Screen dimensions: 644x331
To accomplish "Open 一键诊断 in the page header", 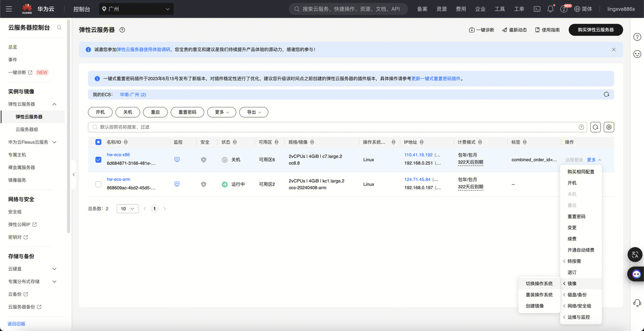I will click(481, 30).
